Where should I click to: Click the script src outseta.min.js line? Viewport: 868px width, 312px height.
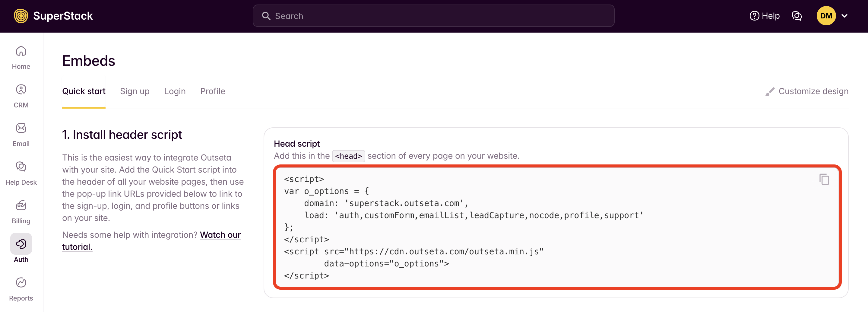414,252
